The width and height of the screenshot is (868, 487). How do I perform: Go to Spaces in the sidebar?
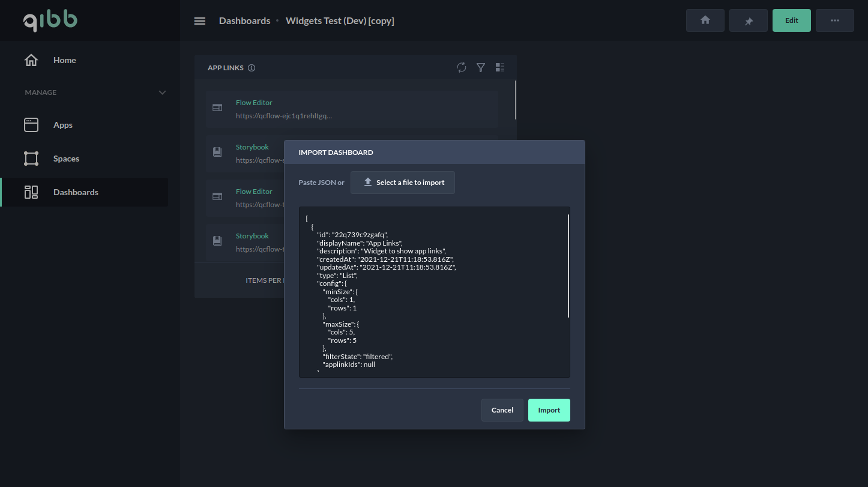(66, 159)
